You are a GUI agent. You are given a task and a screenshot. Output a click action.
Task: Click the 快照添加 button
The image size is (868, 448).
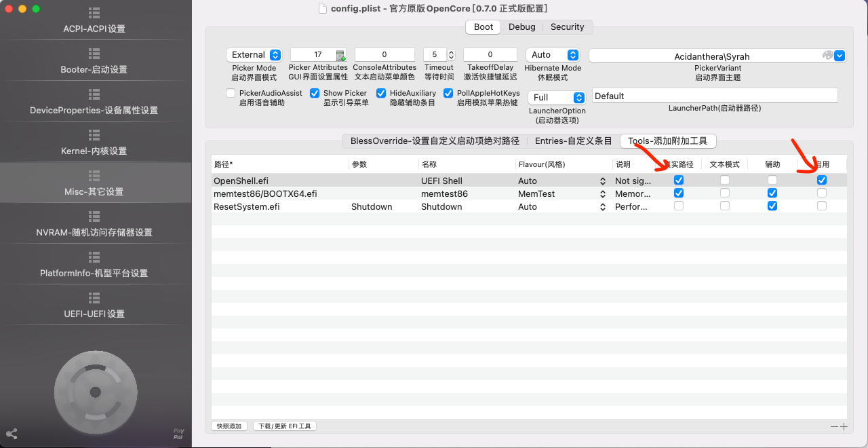(x=229, y=426)
